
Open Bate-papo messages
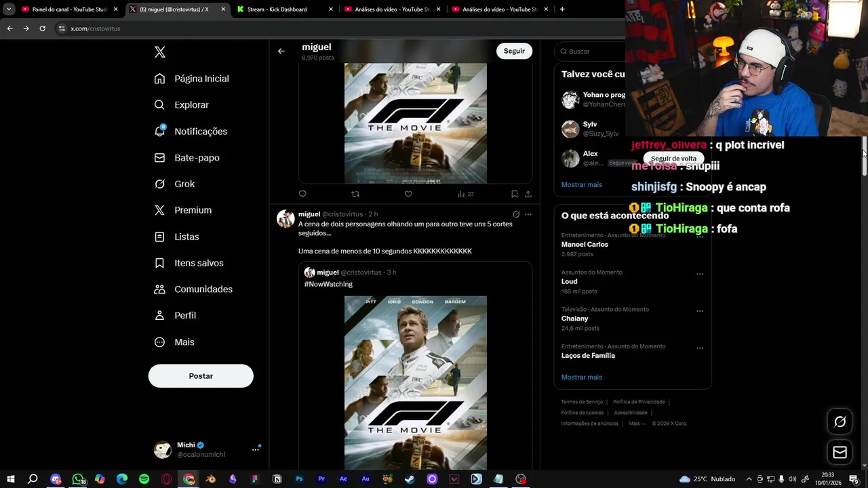coord(187,158)
